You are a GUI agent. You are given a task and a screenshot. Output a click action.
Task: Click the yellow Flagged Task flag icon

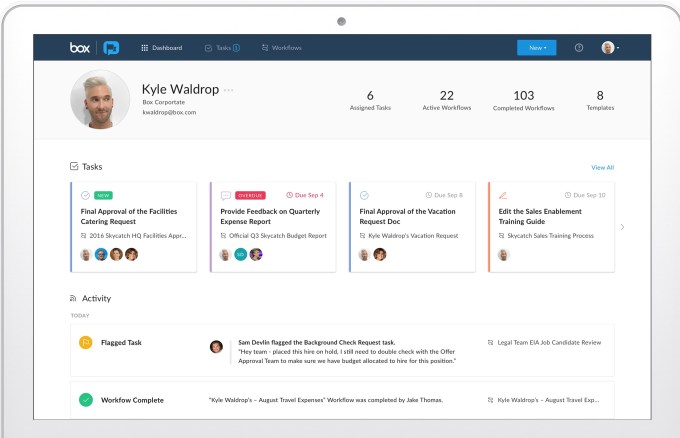point(86,343)
